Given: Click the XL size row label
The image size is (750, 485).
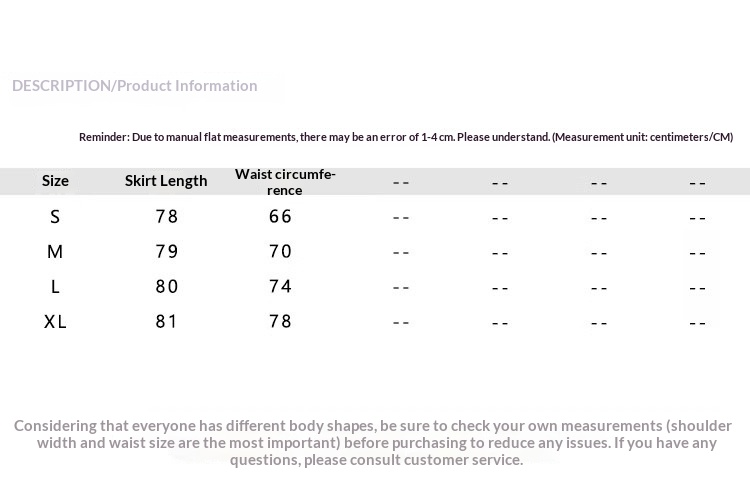Looking at the screenshot, I should pyautogui.click(x=55, y=322).
